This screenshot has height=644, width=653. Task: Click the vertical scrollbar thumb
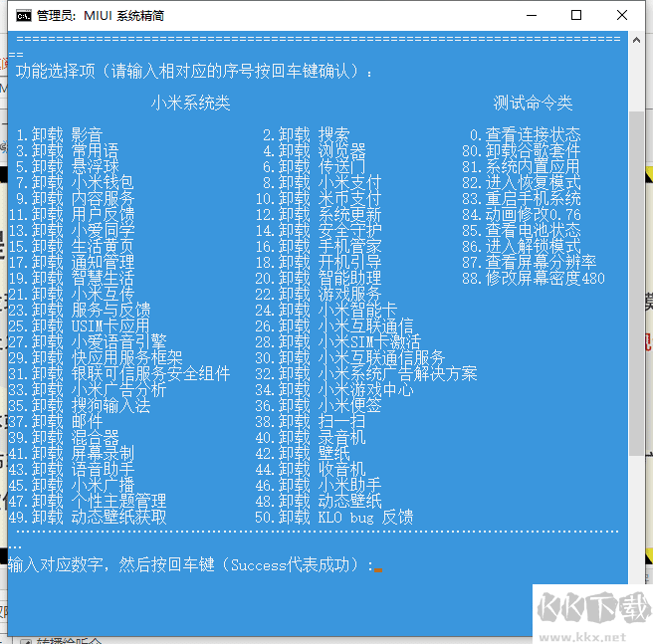click(636, 284)
